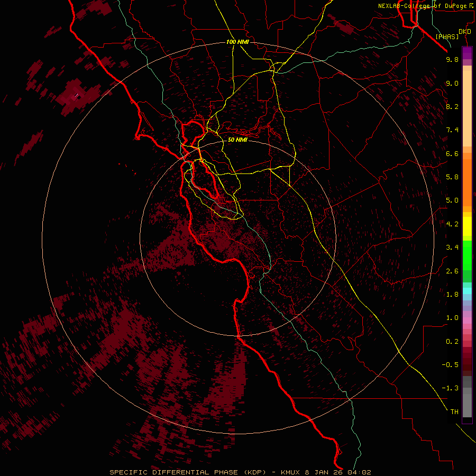Click the 0.2 value on the color scale
476x476 pixels.
(x=452, y=342)
